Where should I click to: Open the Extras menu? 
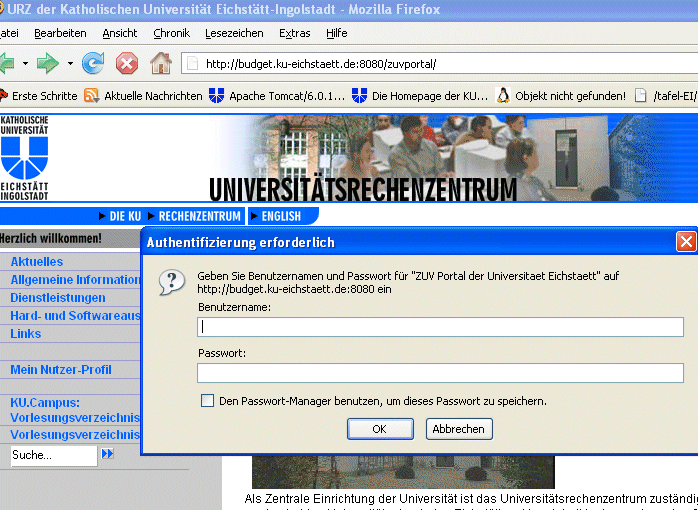(295, 33)
